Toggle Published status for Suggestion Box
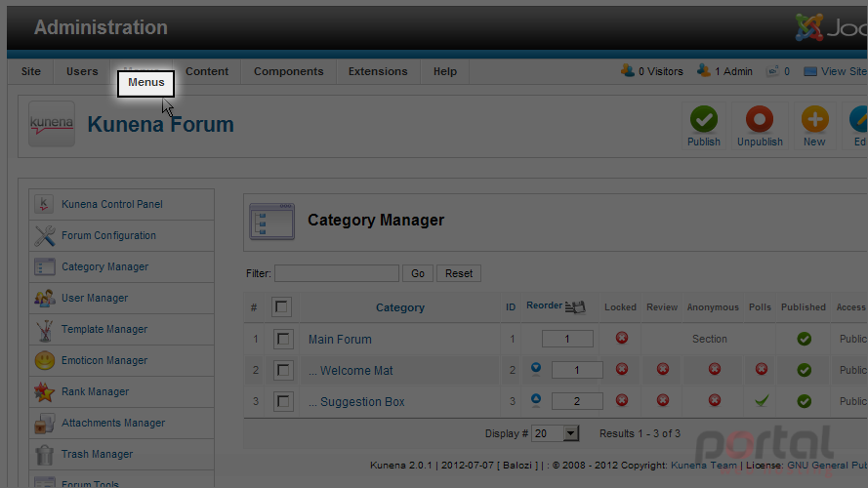Image resolution: width=868 pixels, height=488 pixels. pyautogui.click(x=805, y=401)
